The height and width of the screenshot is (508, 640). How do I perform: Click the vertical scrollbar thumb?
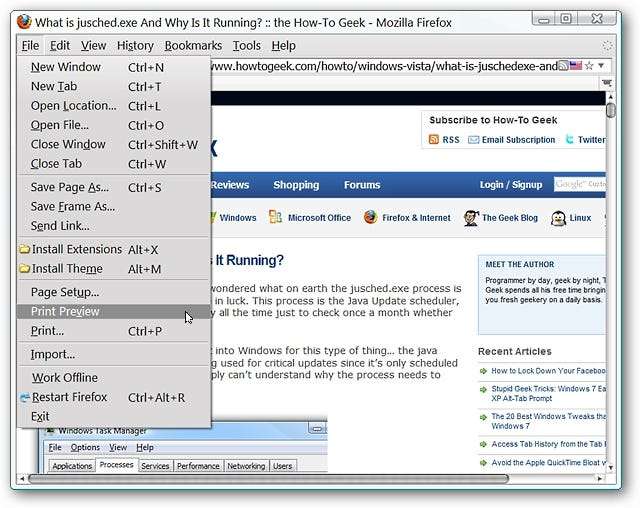tap(611, 110)
